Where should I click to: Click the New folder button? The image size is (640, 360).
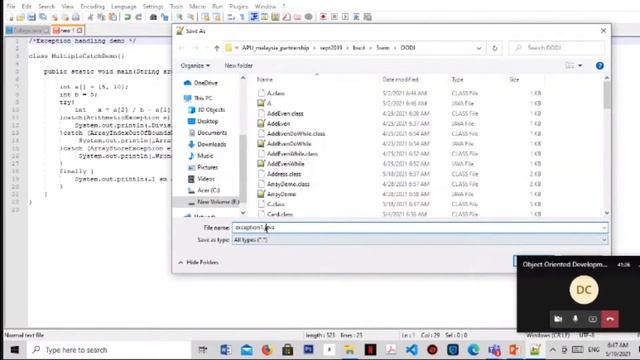tap(238, 66)
